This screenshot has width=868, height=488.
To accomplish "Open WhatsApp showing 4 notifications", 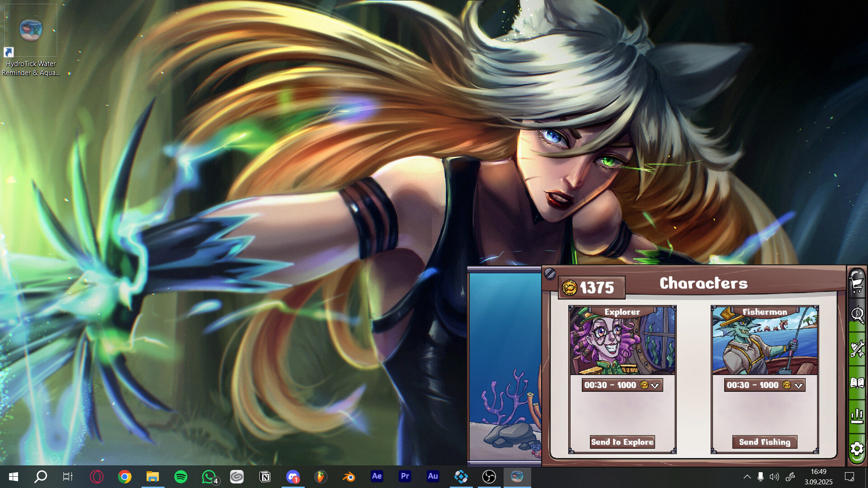I will click(209, 477).
